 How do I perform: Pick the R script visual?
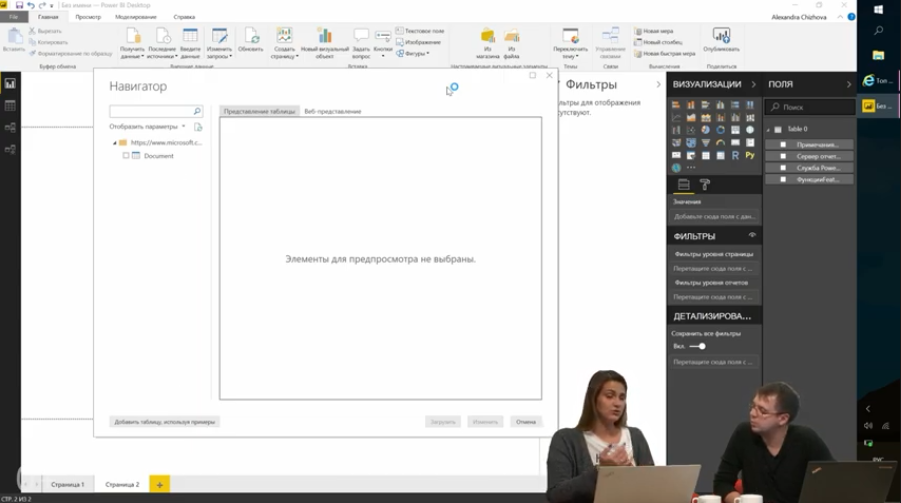click(736, 155)
